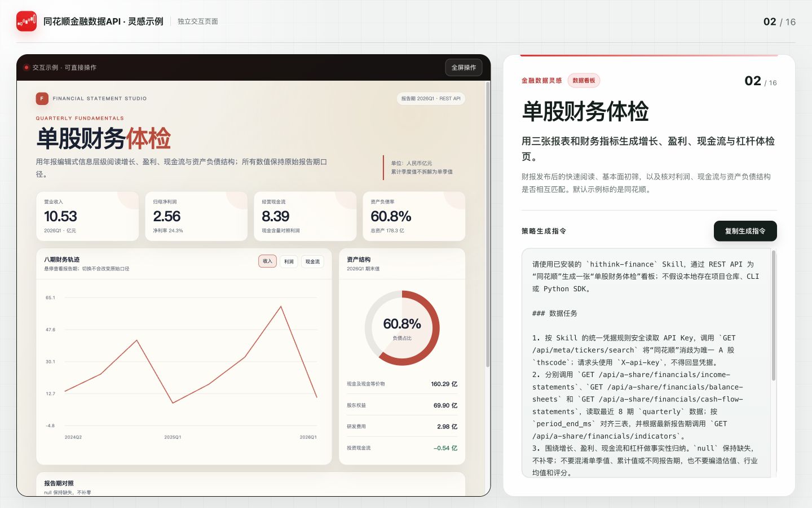The image size is (812, 508).
Task: Click the donut chart 60.8% 负债占比
Action: [x=402, y=328]
